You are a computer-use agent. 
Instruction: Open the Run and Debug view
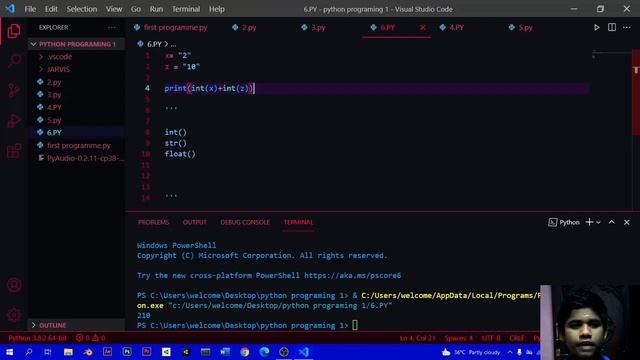[x=14, y=121]
